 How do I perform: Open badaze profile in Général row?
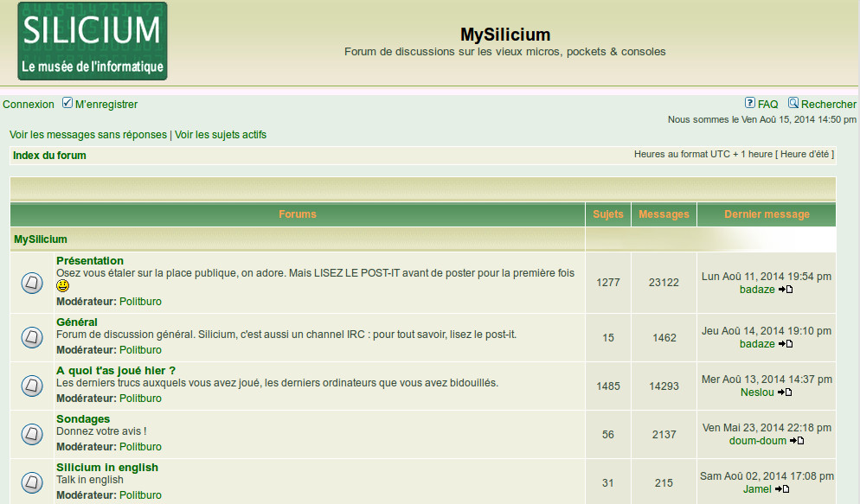coord(757,344)
